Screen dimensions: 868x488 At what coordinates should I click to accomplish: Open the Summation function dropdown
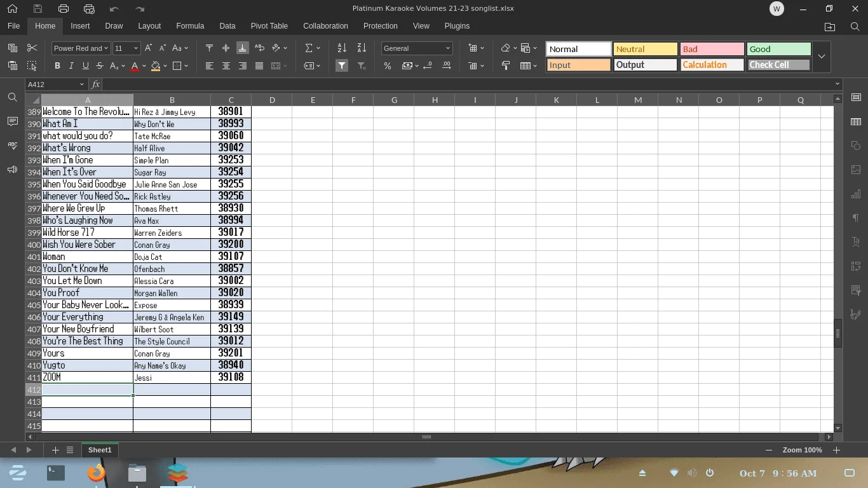pos(313,48)
